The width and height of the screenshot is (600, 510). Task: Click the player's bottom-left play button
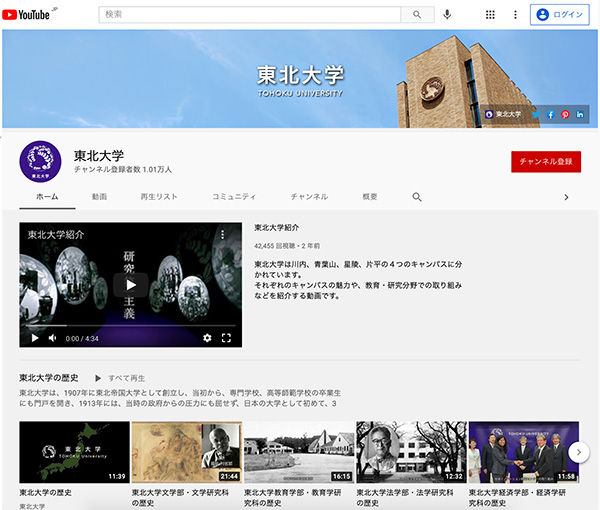(35, 338)
